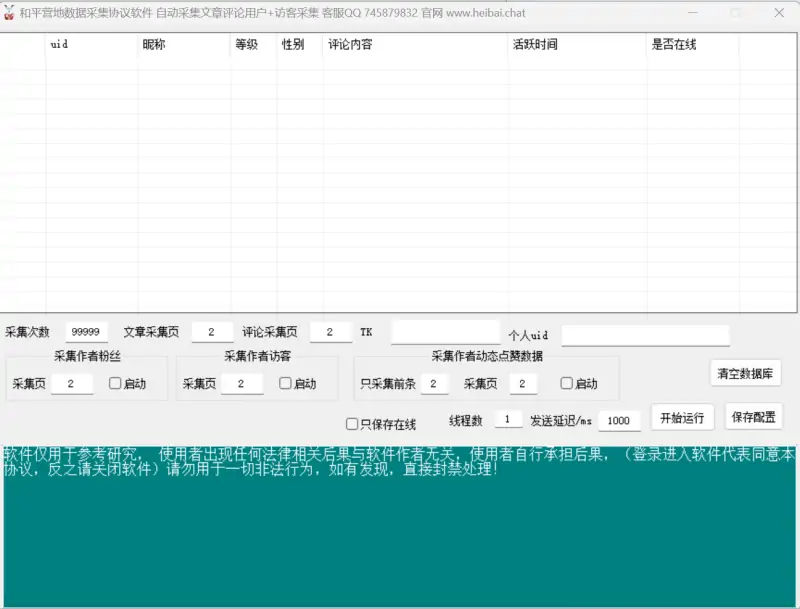The image size is (800, 609).
Task: Click the 发送延迟/ms input field
Action: pyautogui.click(x=619, y=421)
